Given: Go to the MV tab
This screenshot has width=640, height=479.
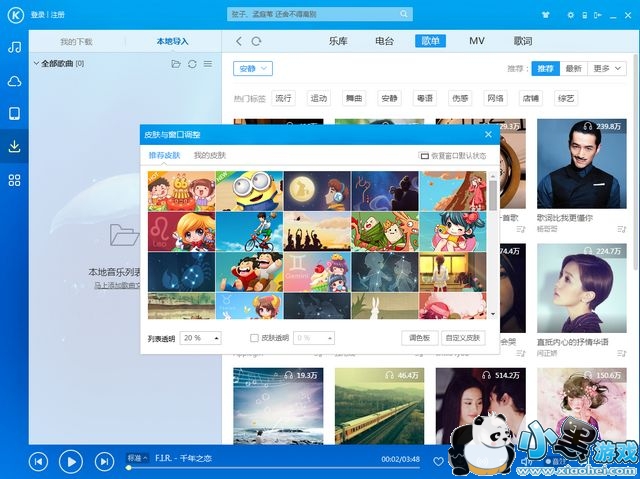Looking at the screenshot, I should (477, 41).
